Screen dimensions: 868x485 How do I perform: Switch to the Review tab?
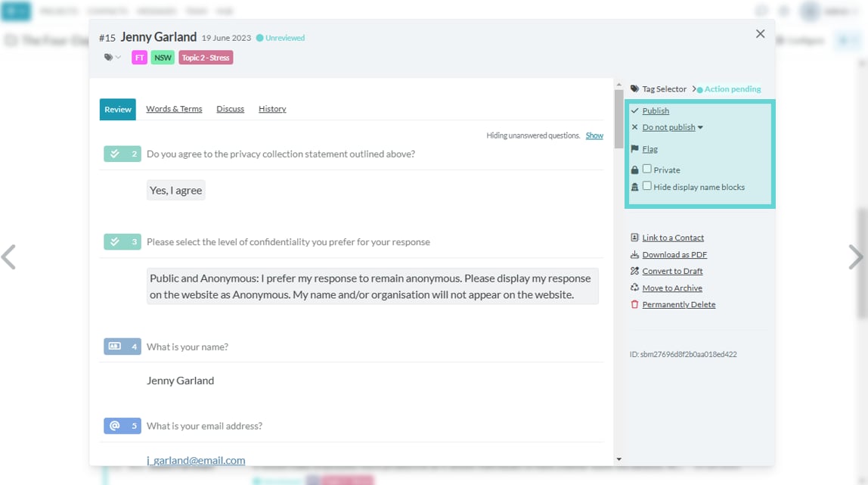coord(118,109)
